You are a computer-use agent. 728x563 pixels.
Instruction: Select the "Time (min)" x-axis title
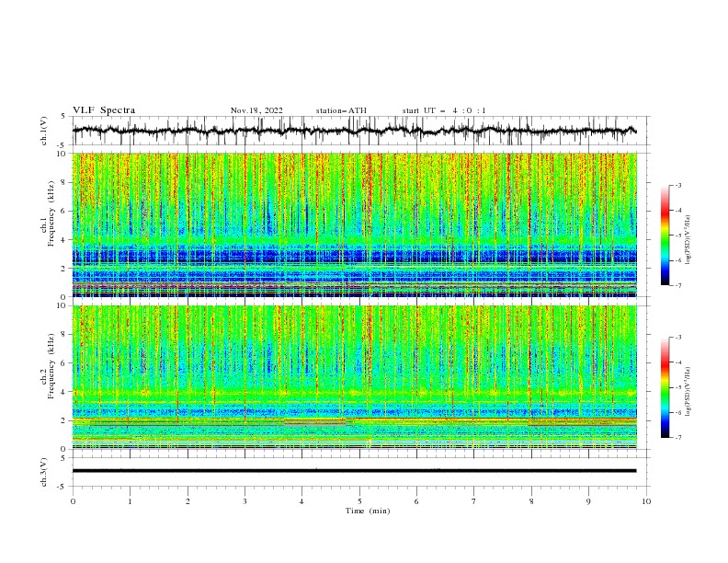368,511
